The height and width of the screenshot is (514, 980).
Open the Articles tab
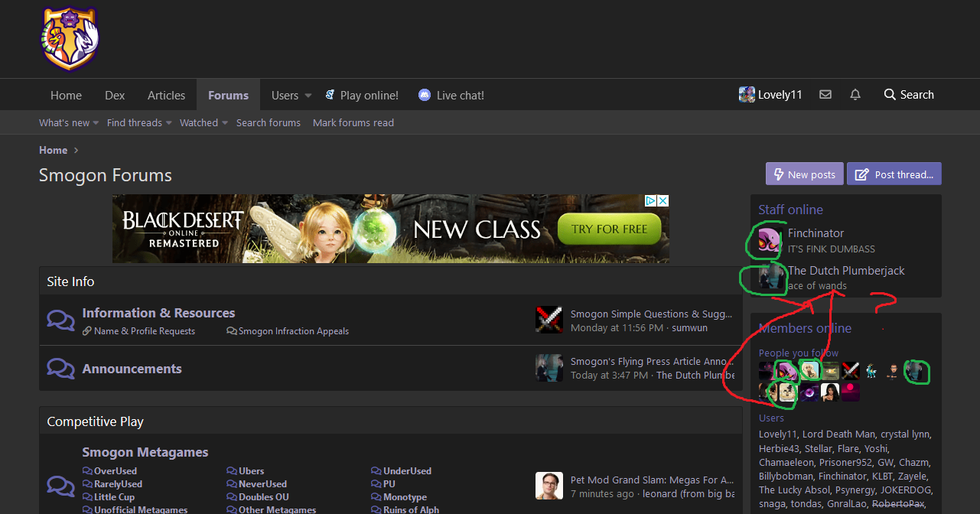[166, 96]
